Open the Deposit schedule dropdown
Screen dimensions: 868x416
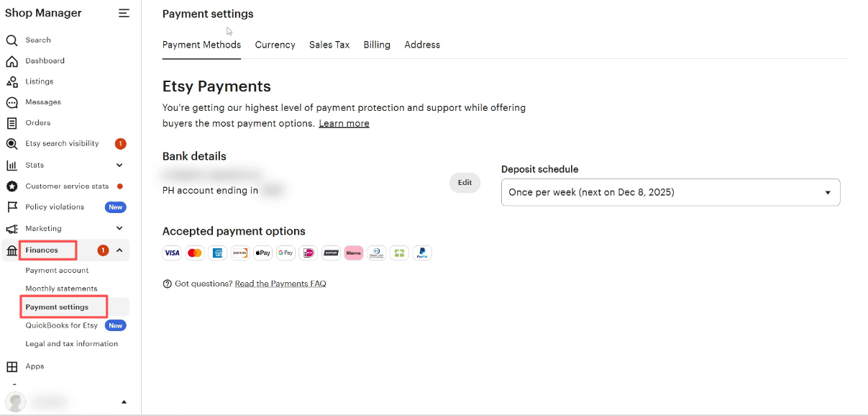click(670, 192)
